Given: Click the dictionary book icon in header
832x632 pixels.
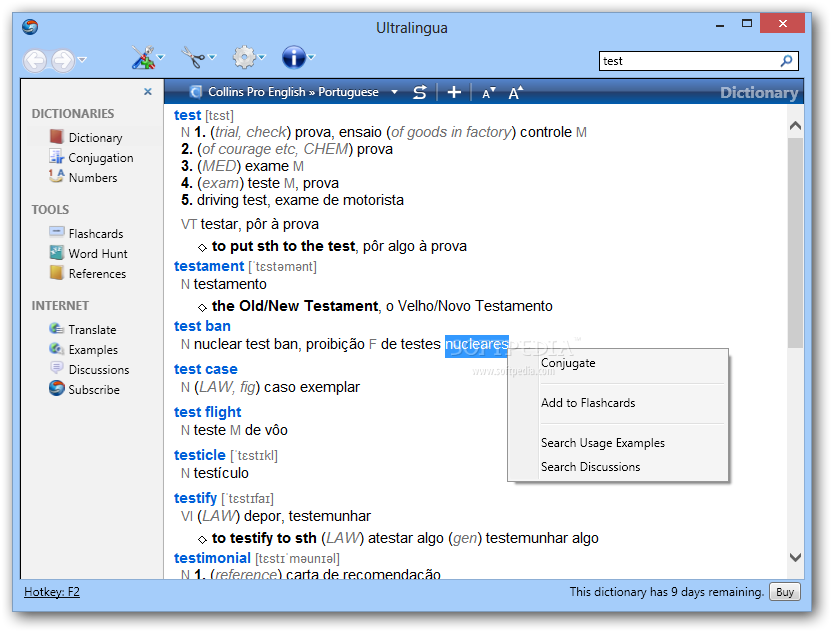Looking at the screenshot, I should (196, 92).
